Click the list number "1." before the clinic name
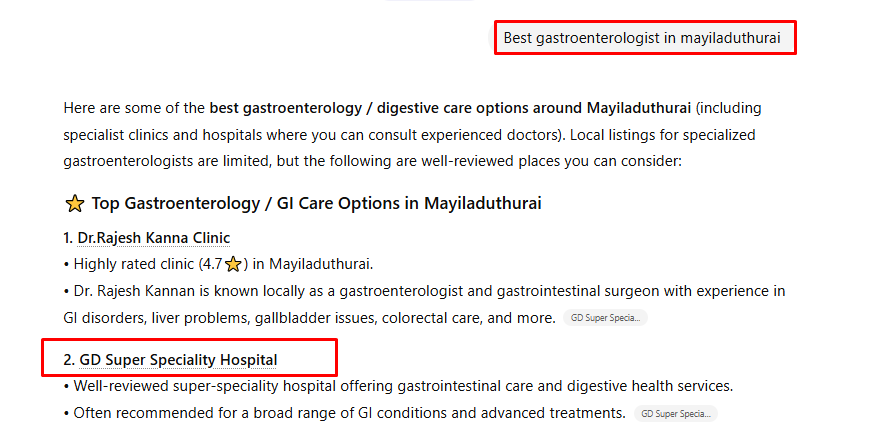The width and height of the screenshot is (888, 431). [68, 238]
